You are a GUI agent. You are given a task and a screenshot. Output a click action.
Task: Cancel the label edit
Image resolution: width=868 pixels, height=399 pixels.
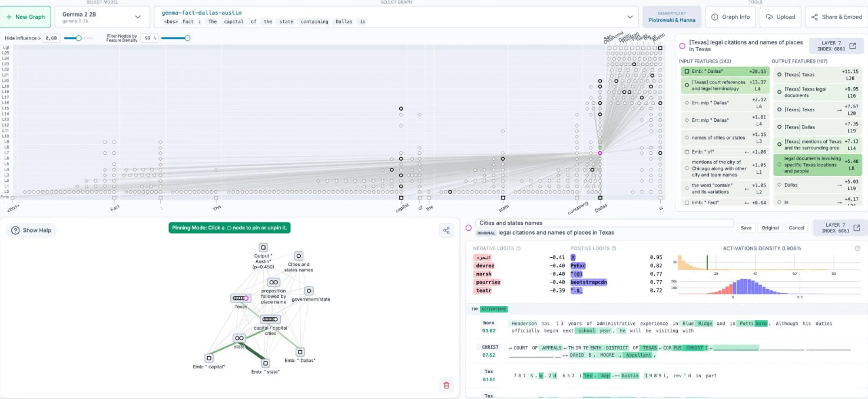click(796, 228)
